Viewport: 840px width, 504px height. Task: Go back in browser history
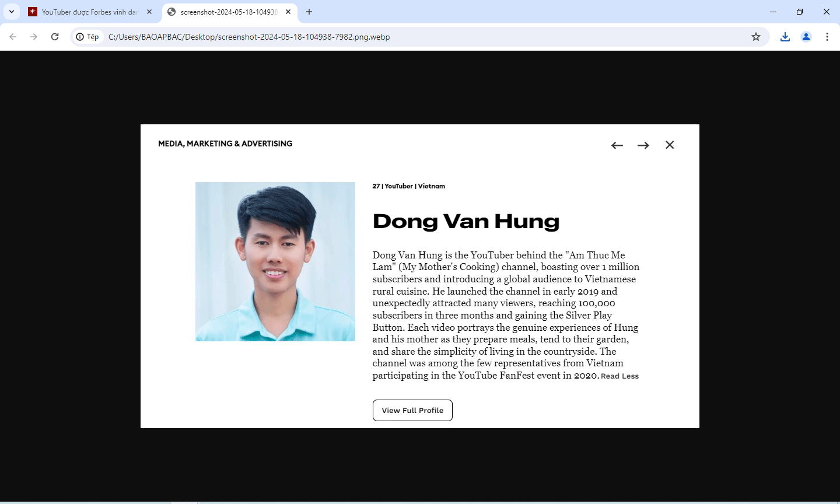[x=13, y=37]
